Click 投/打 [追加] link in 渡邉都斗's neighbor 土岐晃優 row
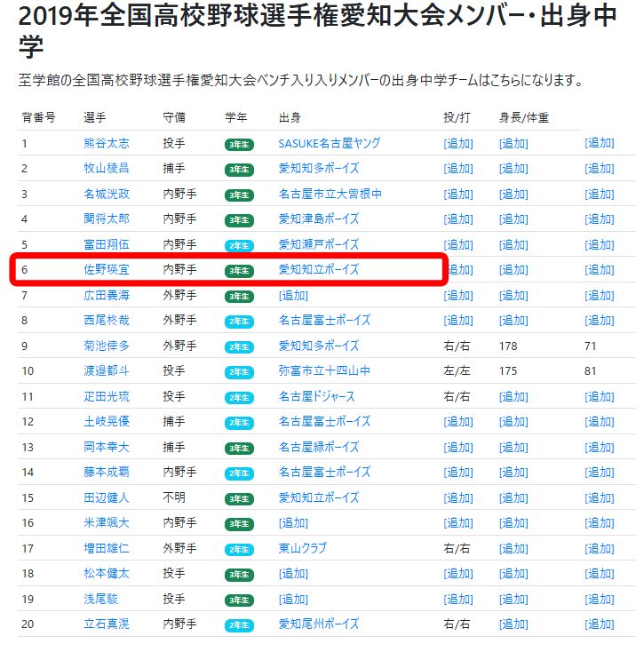The image size is (644, 660). coord(457,422)
